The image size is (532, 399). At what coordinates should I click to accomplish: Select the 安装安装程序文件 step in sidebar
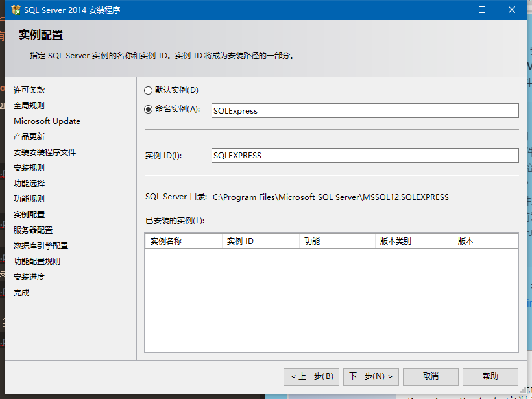(x=45, y=152)
